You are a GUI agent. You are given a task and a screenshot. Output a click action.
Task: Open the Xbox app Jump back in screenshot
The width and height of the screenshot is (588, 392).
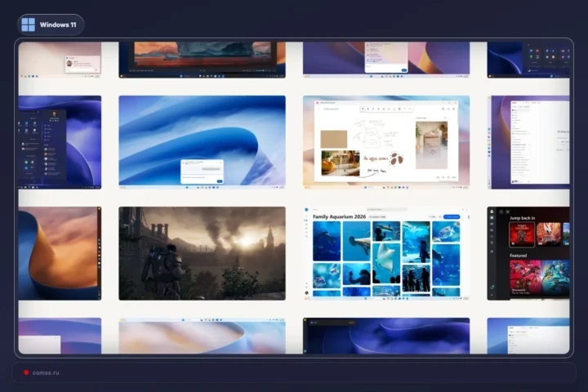pos(528,253)
